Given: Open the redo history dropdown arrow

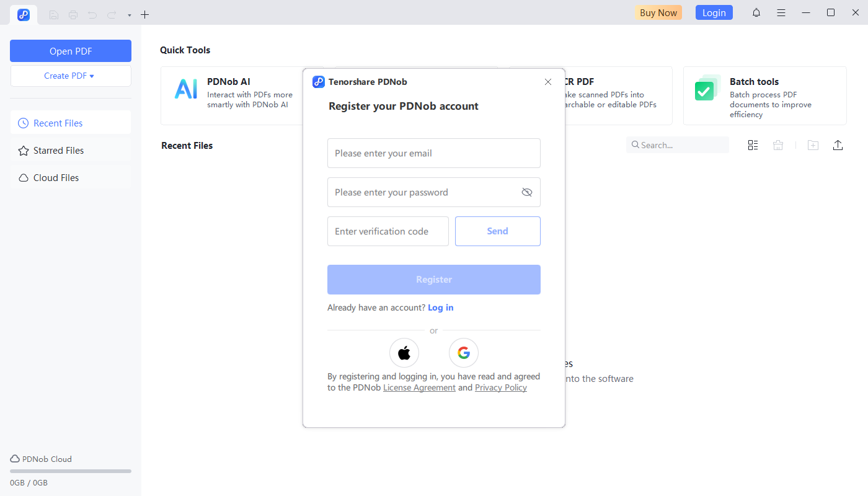Looking at the screenshot, I should pos(128,14).
